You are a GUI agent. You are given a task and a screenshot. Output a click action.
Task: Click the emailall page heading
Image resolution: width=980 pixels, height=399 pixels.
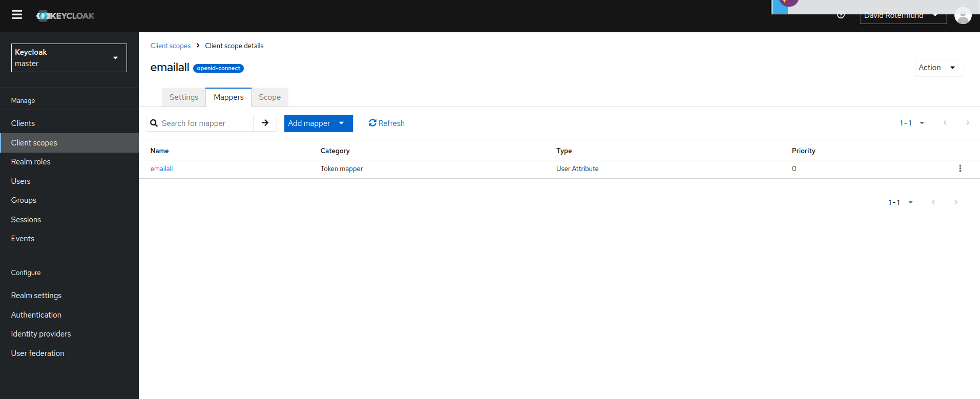click(170, 67)
